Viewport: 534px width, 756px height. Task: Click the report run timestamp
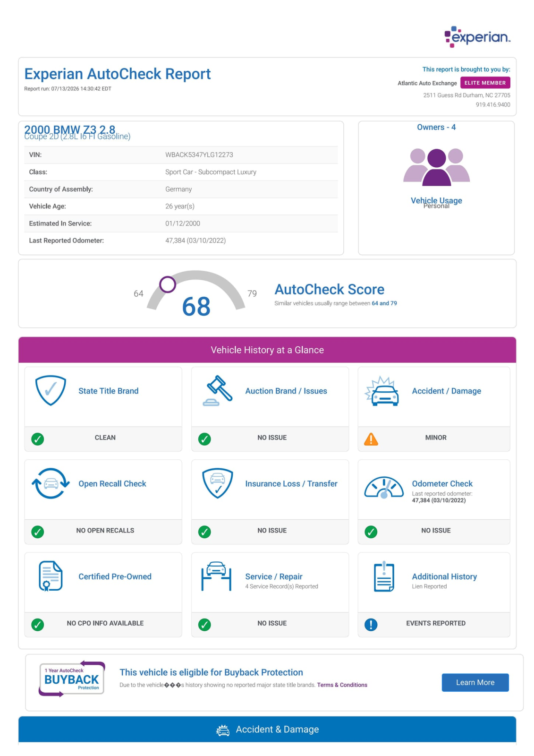[x=68, y=89]
